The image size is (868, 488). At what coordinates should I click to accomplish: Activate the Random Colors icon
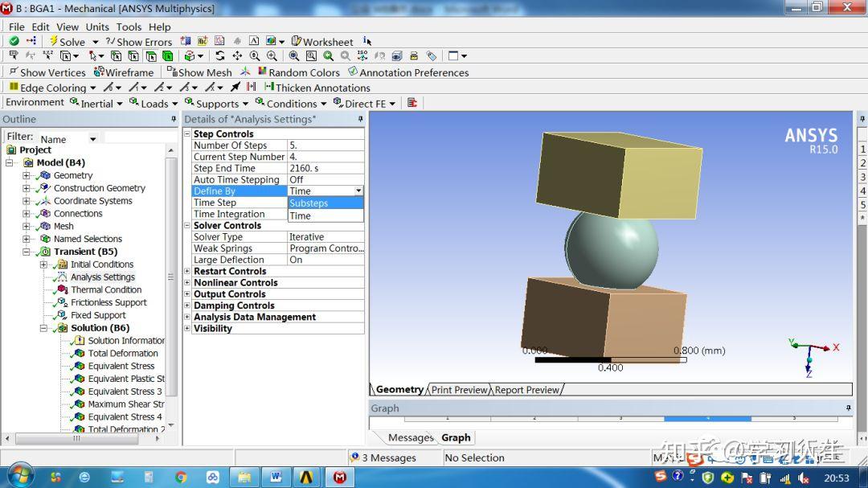coord(299,72)
